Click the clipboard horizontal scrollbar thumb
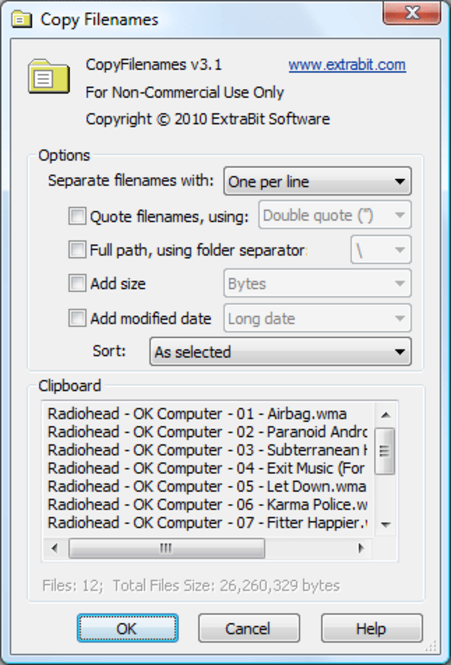This screenshot has height=665, width=451. pos(166,548)
